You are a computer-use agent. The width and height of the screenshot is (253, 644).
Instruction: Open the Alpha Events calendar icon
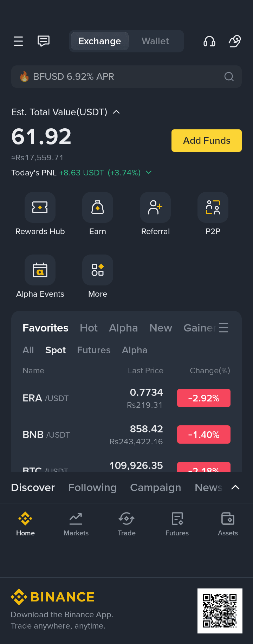[40, 270]
